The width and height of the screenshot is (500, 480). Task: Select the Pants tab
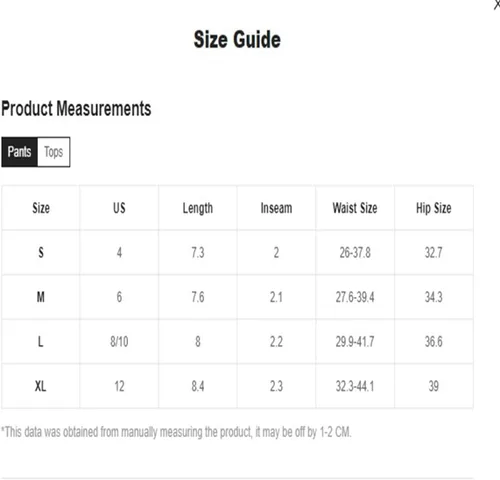click(x=19, y=152)
